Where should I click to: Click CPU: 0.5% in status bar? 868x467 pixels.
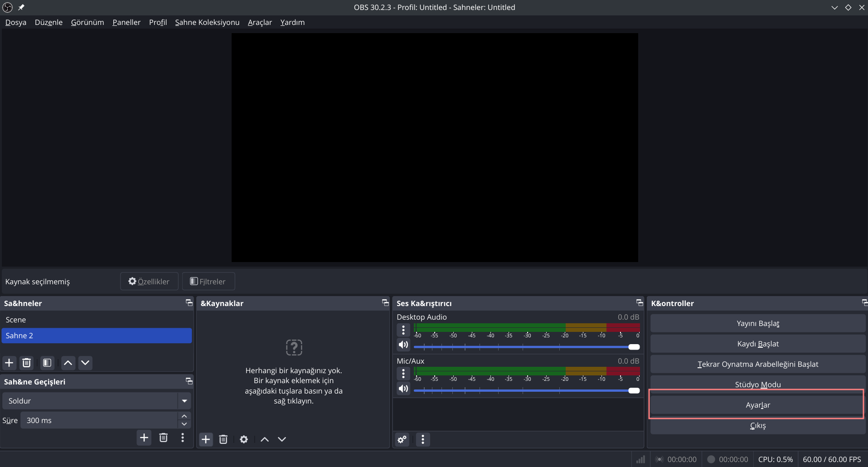[776, 459]
